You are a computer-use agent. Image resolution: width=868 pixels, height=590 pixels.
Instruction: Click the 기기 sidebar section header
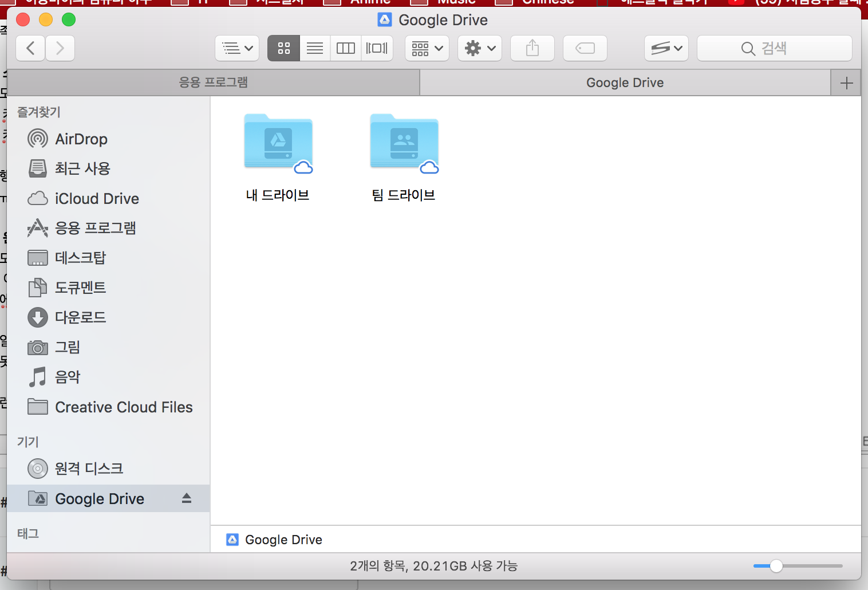[x=28, y=442]
